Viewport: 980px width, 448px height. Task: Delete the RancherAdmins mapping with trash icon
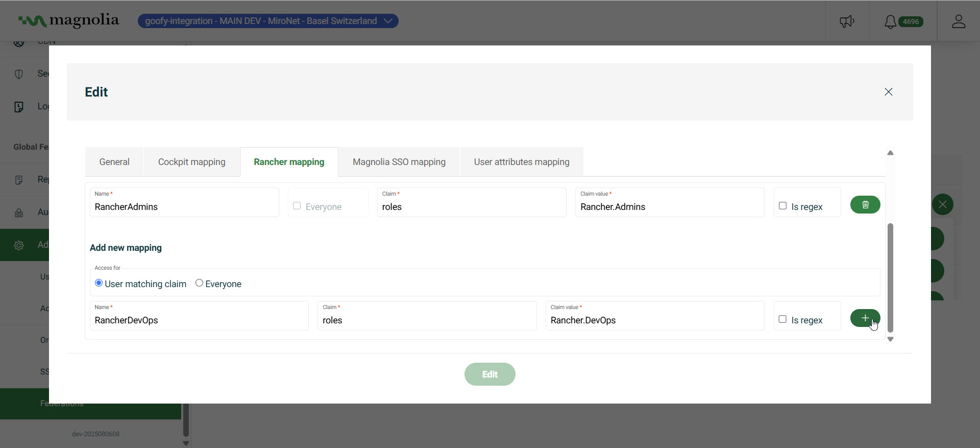pos(865,205)
